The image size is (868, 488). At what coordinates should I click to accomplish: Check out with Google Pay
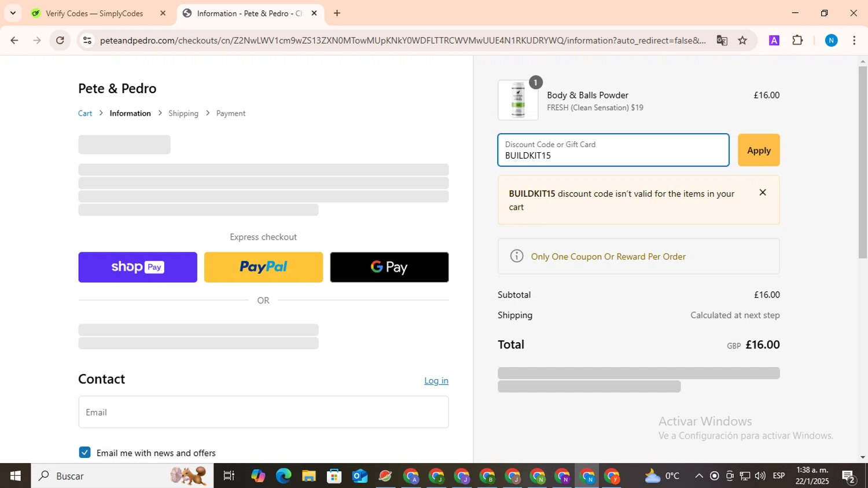pyautogui.click(x=389, y=267)
